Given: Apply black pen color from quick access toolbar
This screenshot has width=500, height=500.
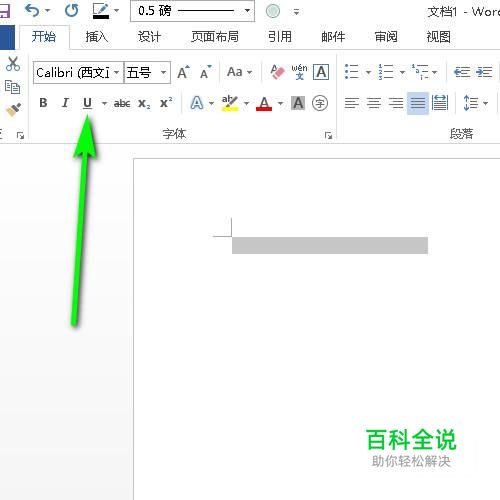Looking at the screenshot, I should click(101, 10).
